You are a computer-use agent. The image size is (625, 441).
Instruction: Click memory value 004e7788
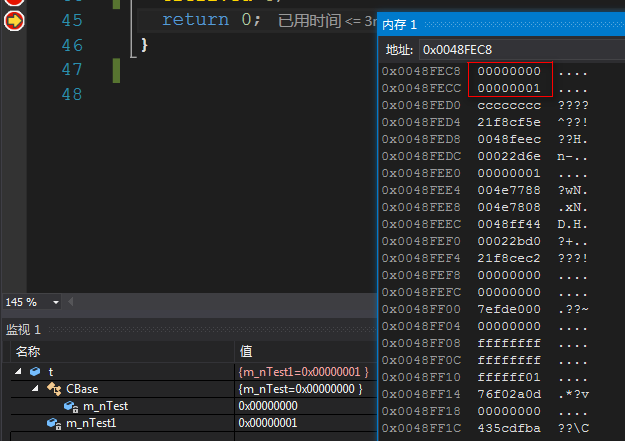click(509, 190)
